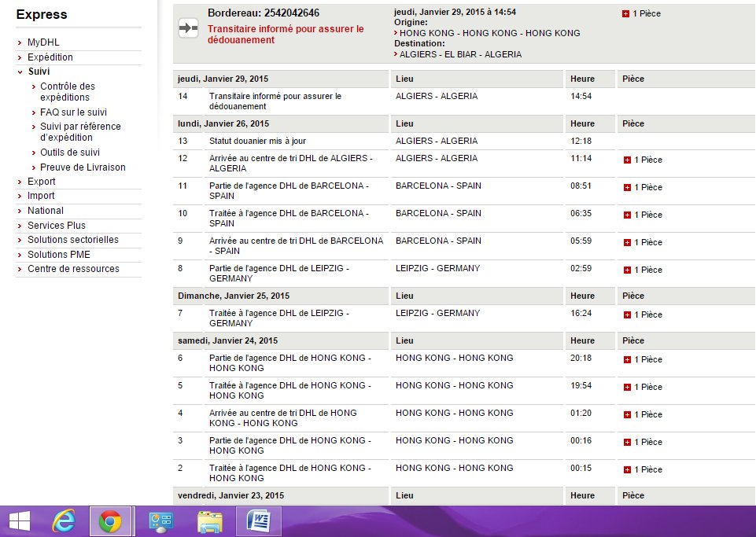Click the date header vendredi, Janvier 23, 2015
Image resolution: width=756 pixels, height=537 pixels.
231,495
